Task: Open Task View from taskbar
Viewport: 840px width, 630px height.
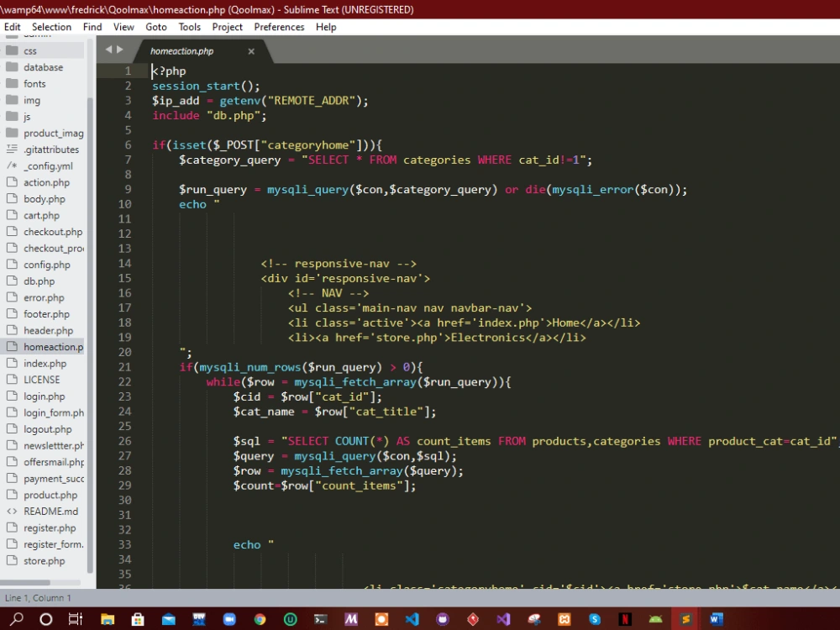Action: 76,619
